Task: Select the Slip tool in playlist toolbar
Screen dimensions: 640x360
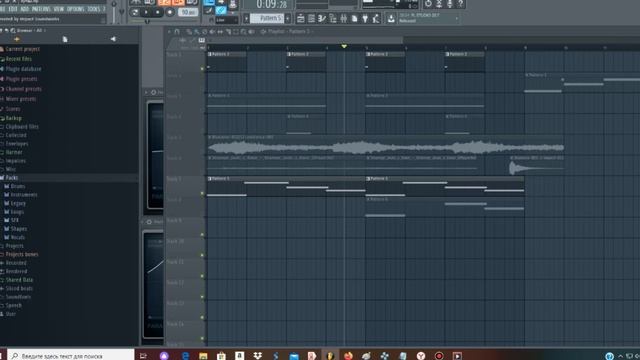Action: click(220, 31)
